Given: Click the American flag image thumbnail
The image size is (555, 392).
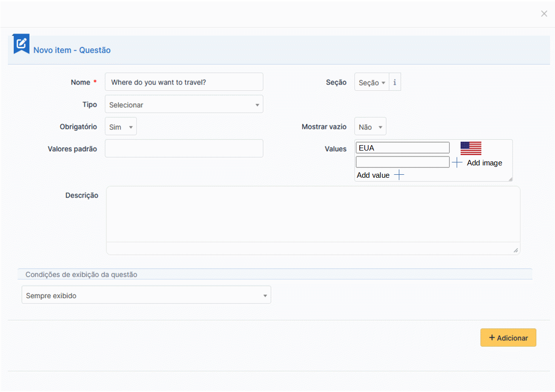Looking at the screenshot, I should coord(470,147).
